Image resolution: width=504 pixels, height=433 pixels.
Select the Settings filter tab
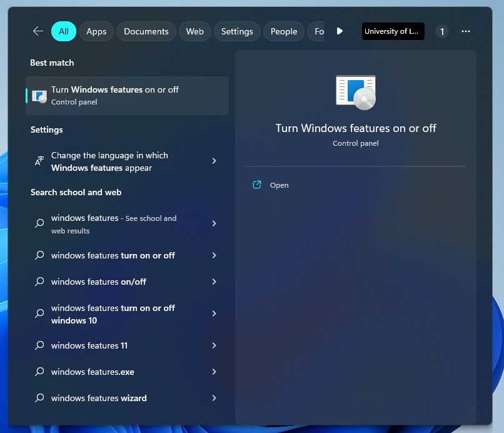point(236,31)
